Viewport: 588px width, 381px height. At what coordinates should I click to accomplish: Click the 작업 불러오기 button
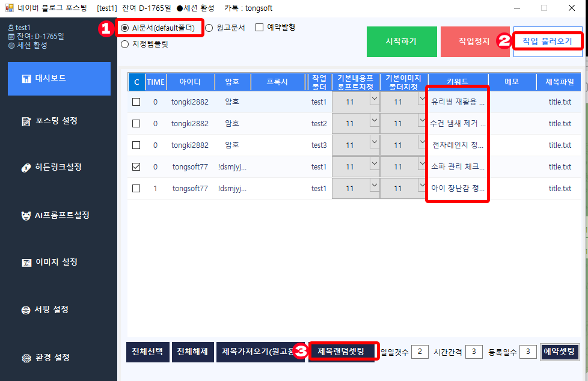point(547,41)
